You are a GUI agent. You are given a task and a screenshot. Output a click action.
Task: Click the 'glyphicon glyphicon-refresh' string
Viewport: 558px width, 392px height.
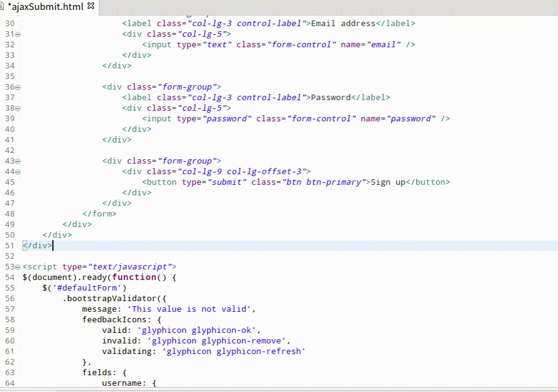(x=234, y=352)
